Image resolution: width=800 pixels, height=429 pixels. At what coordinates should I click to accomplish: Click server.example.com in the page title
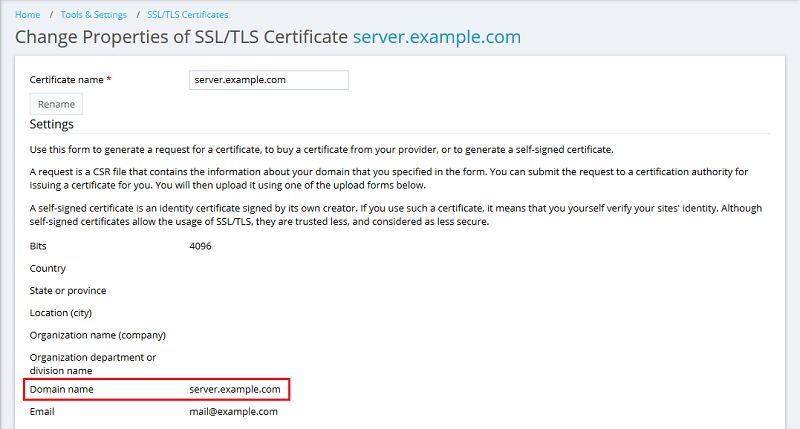[x=436, y=38]
